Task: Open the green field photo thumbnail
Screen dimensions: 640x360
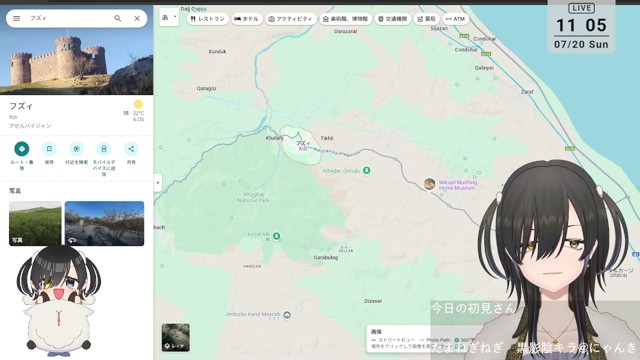Action: pyautogui.click(x=35, y=223)
